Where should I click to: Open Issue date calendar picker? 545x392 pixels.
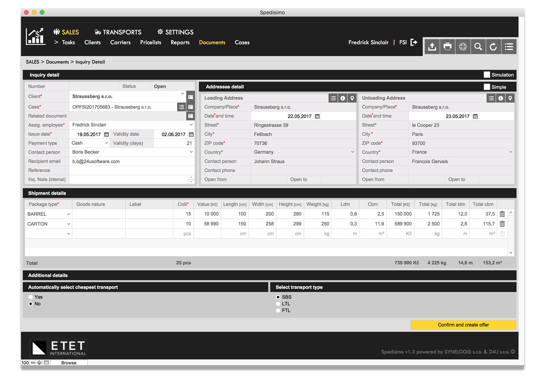(106, 135)
